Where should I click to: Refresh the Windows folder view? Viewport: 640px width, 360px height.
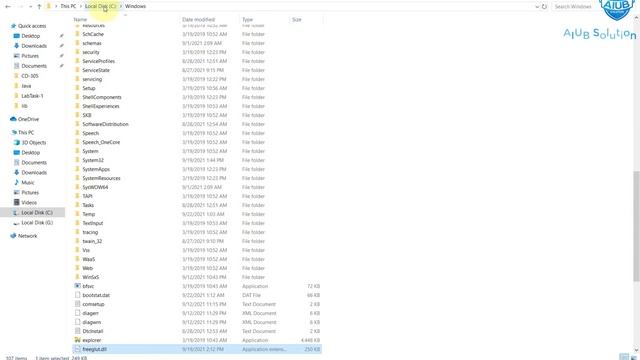coord(544,7)
